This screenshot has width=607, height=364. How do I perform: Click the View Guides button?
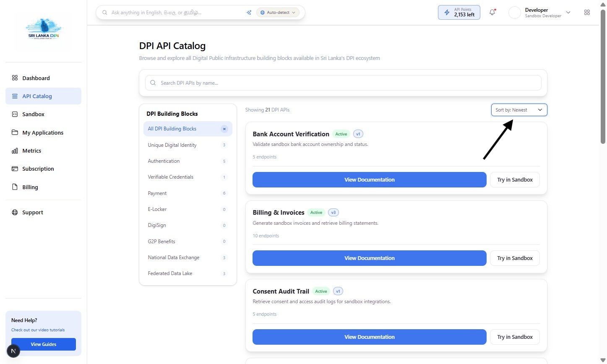[x=44, y=344]
